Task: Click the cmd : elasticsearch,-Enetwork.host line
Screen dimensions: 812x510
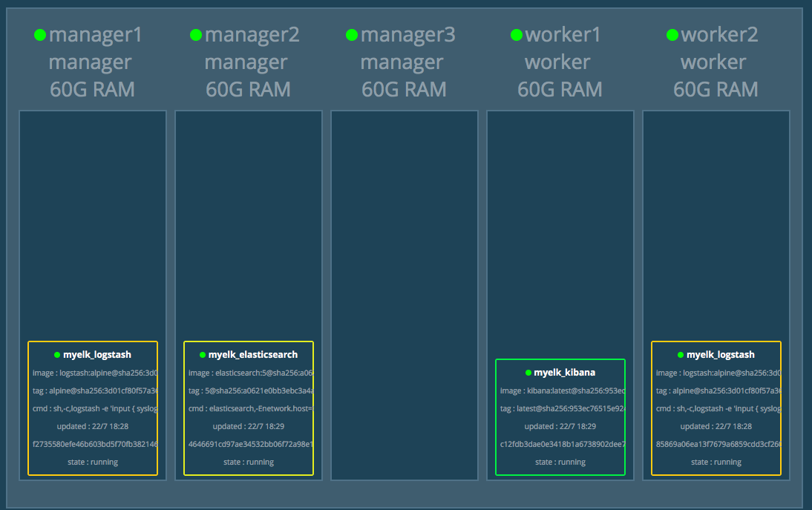Action: (x=251, y=409)
